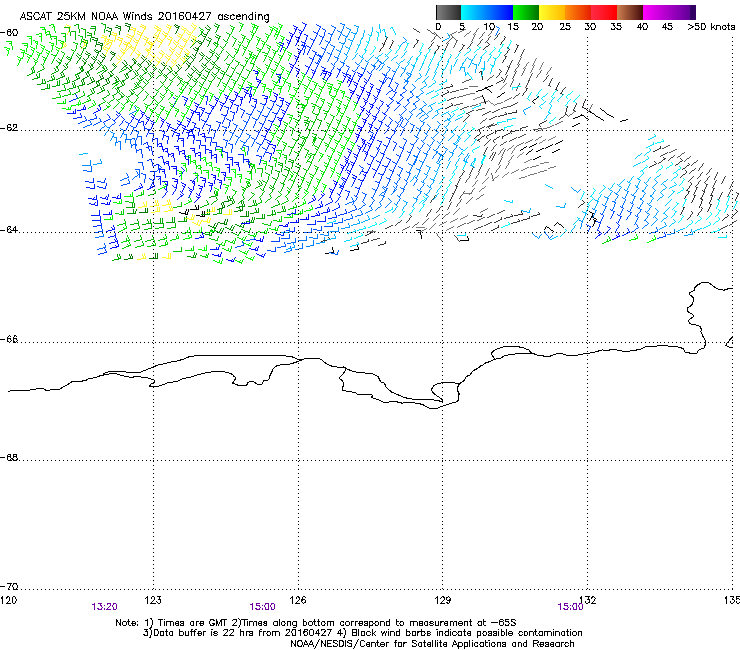Click the note line starting 'Note: 1) Times are GMT'
Screen dimensions: 740x650
pos(316,623)
